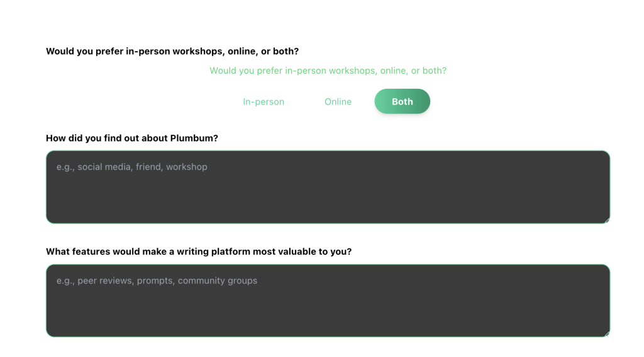Click the empty lower area of the features text box
Image resolution: width=644 pixels, height=357 pixels.
pyautogui.click(x=328, y=318)
